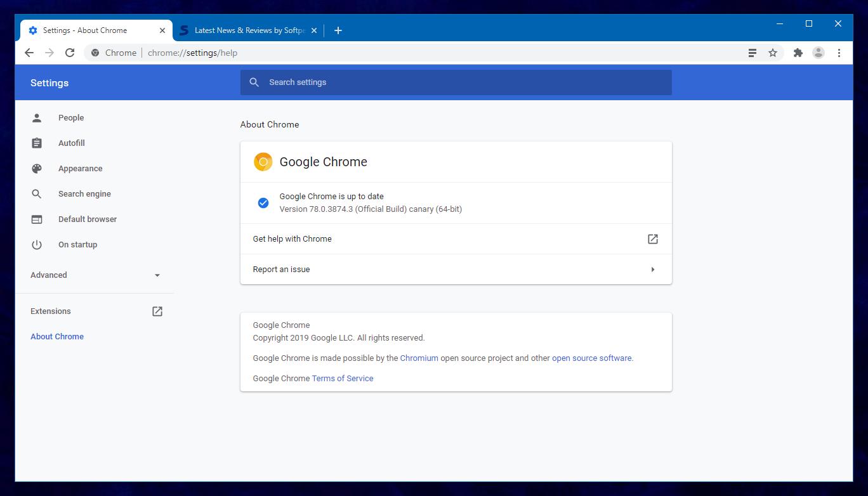Switch to the Latest News & Reviews tab
The width and height of the screenshot is (868, 496).
pos(249,30)
